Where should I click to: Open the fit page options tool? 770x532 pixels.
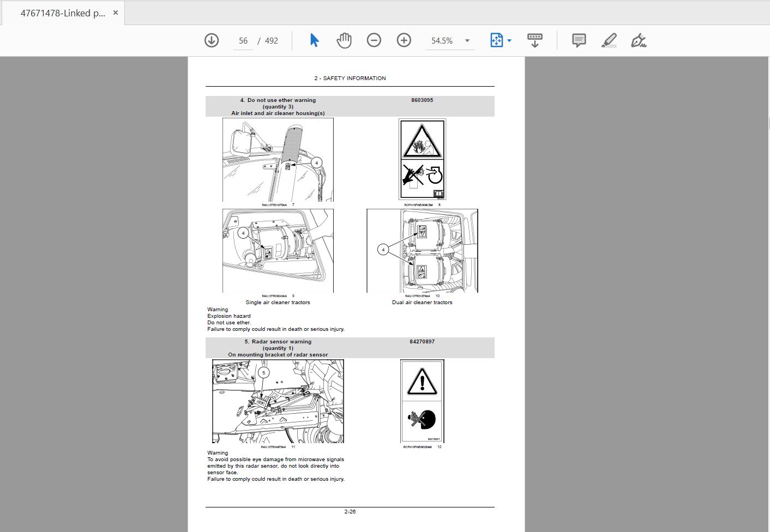click(496, 40)
